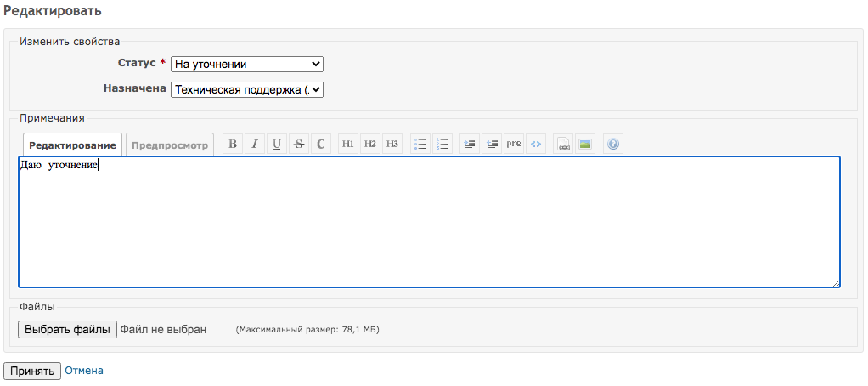Underline text with the U button
Screen dimensions: 868x386
point(277,145)
